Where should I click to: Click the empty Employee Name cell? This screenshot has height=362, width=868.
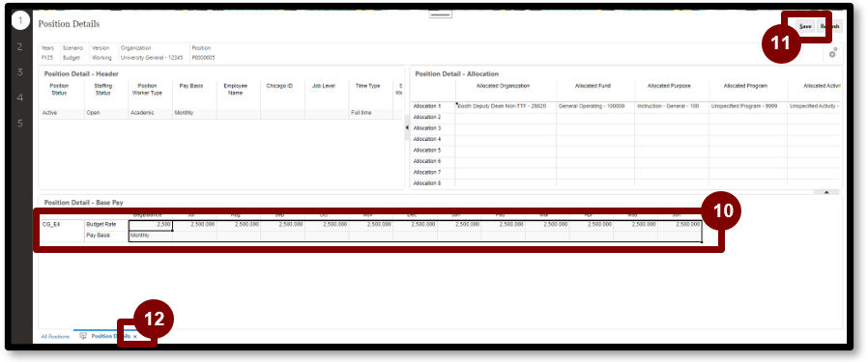pyautogui.click(x=239, y=113)
